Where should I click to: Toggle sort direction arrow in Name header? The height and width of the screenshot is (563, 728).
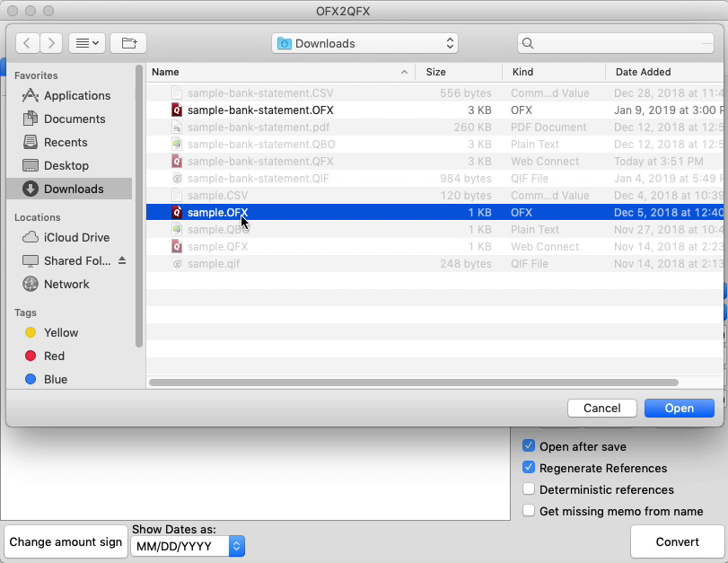(404, 72)
